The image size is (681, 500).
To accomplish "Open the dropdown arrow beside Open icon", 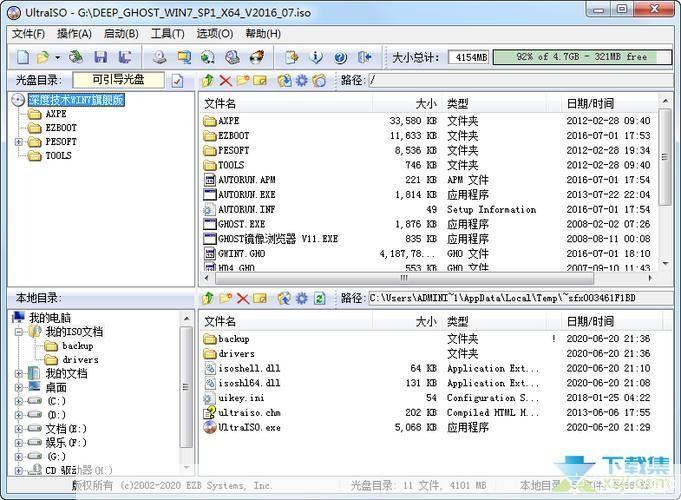I will coord(57,57).
